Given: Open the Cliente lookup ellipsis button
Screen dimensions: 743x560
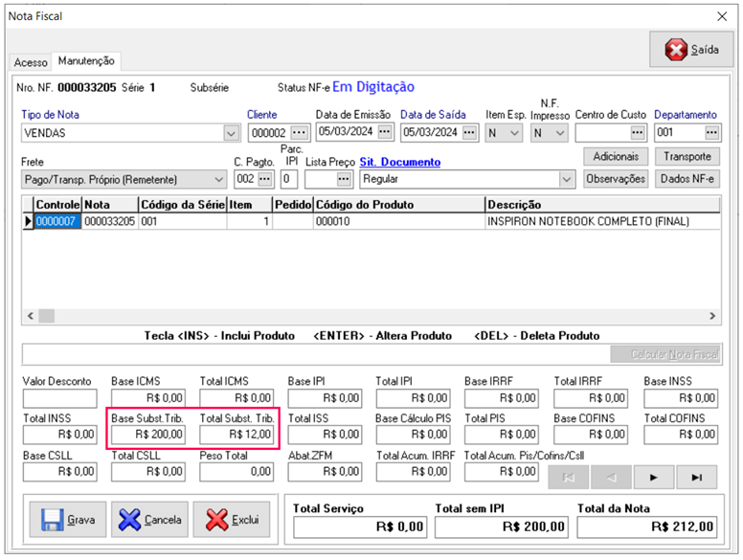Looking at the screenshot, I should (x=300, y=132).
